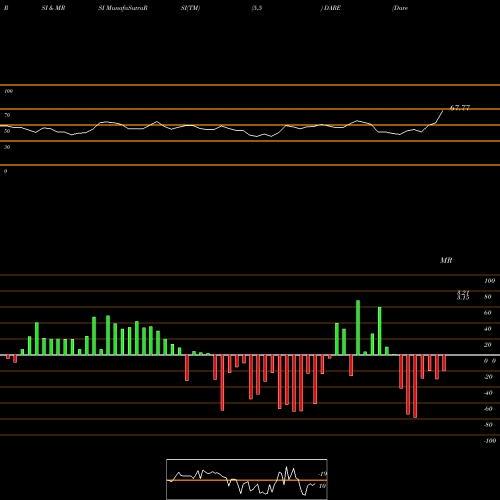500x500 pixels.
Task: Click the 67.77 RSI value label
Action: (460, 108)
